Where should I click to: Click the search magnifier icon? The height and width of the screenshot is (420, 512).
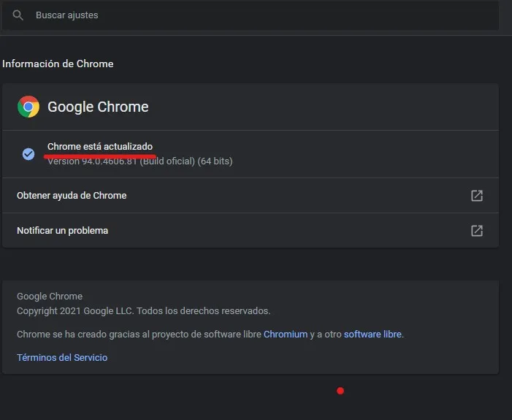[x=18, y=15]
